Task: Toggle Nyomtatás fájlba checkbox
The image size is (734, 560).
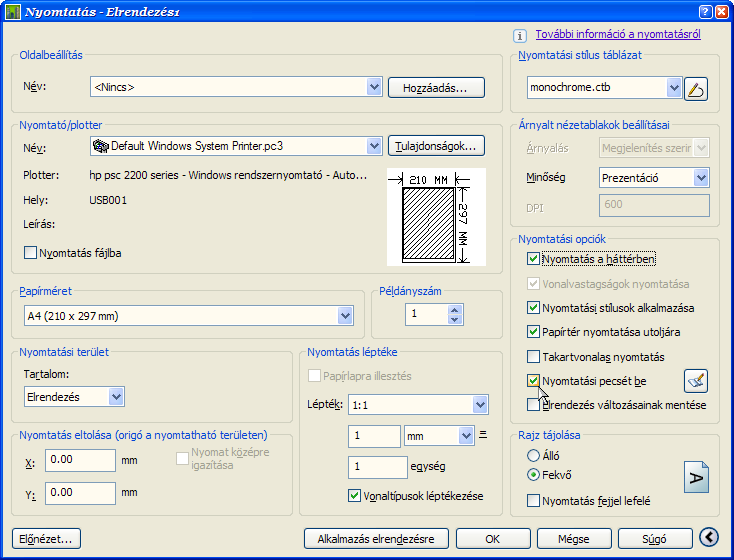Action: 30,253
